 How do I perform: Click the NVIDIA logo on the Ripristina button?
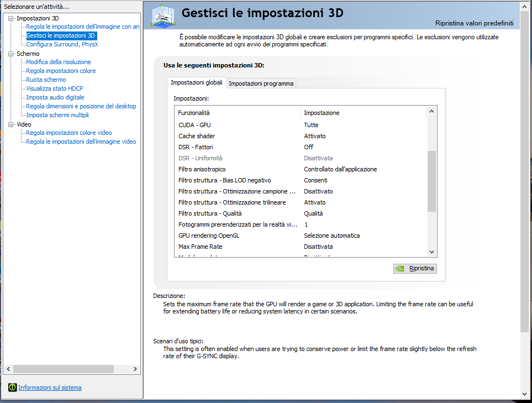click(x=400, y=269)
